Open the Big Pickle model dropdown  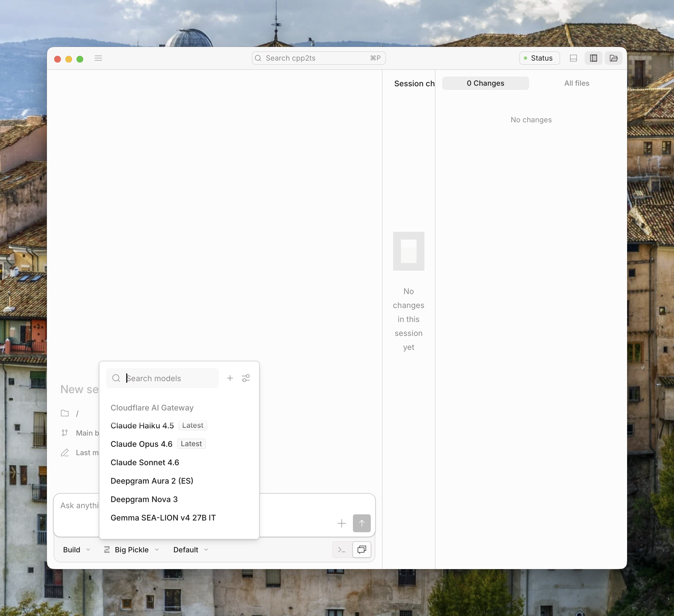click(x=132, y=550)
